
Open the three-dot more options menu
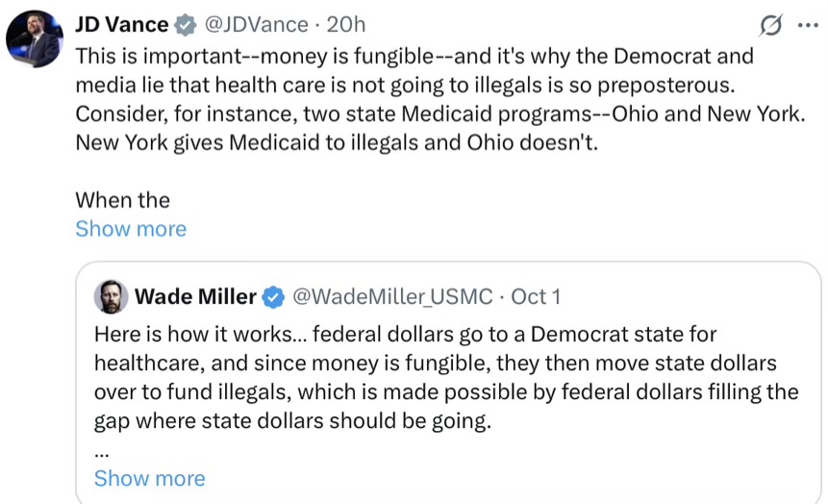805,24
